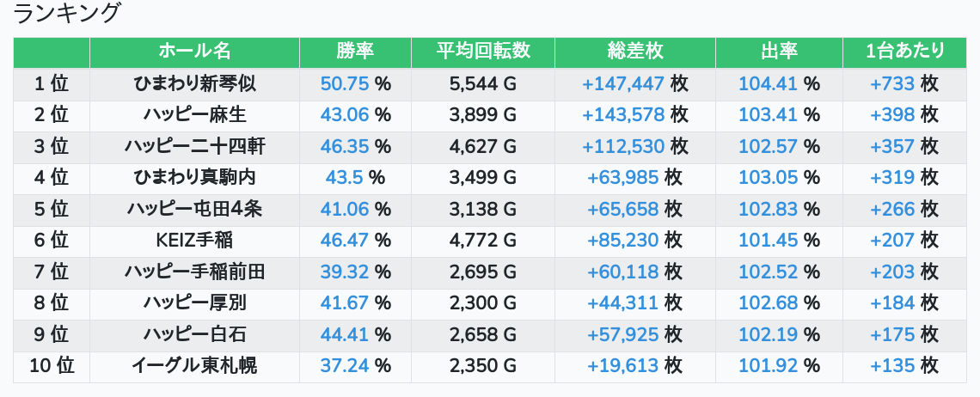Click the 103.41 payout rate value
Image resolution: width=980 pixels, height=397 pixels.
point(768,115)
